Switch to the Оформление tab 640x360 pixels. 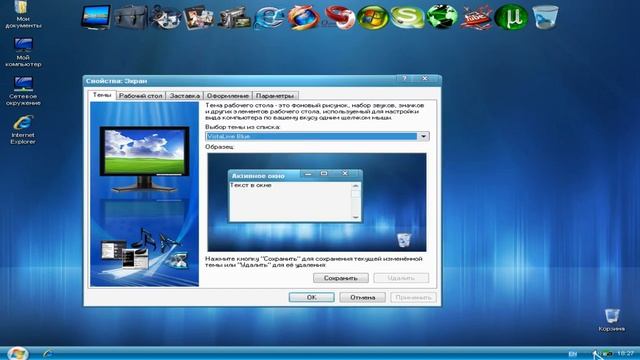pos(228,96)
